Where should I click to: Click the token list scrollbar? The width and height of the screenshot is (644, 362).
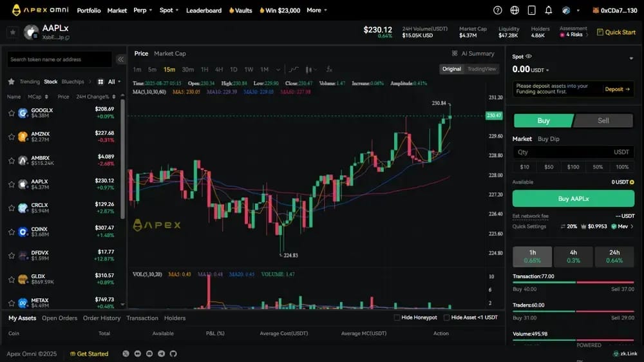point(122,160)
